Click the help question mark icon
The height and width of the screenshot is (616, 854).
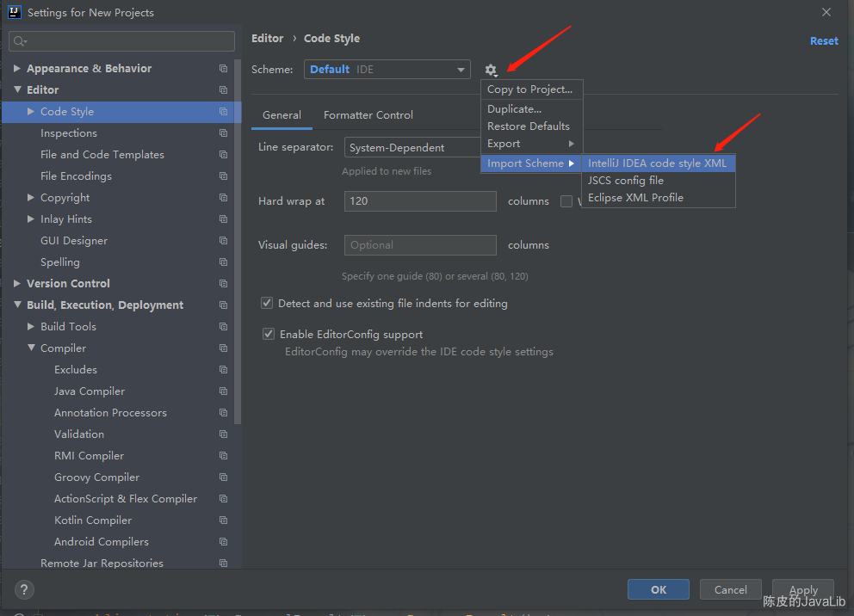23,589
